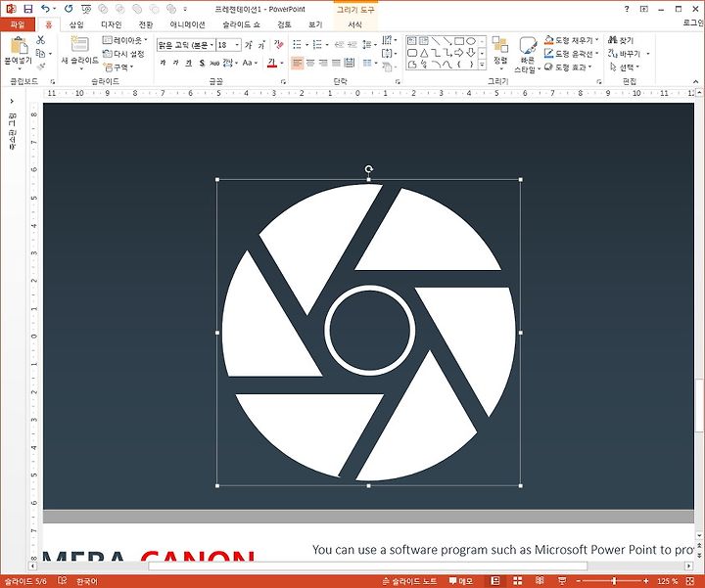Click the Paste clipboard icon
Image resolution: width=705 pixels, height=588 pixels.
pyautogui.click(x=19, y=45)
